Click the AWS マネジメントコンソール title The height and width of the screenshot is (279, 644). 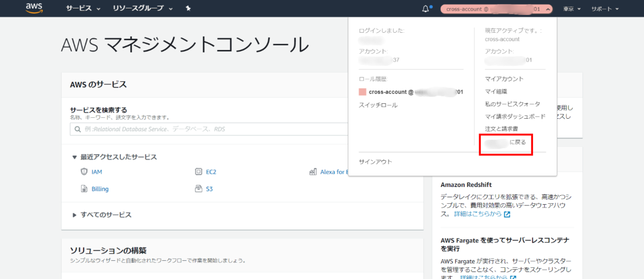185,45
